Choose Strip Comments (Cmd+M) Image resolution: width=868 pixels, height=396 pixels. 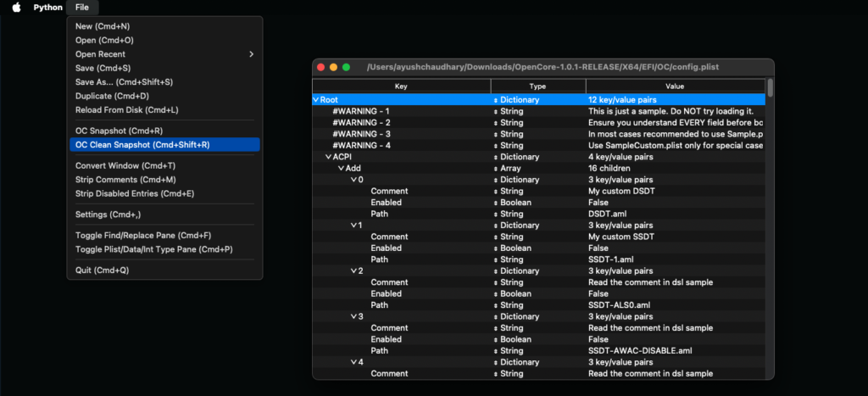164,180
